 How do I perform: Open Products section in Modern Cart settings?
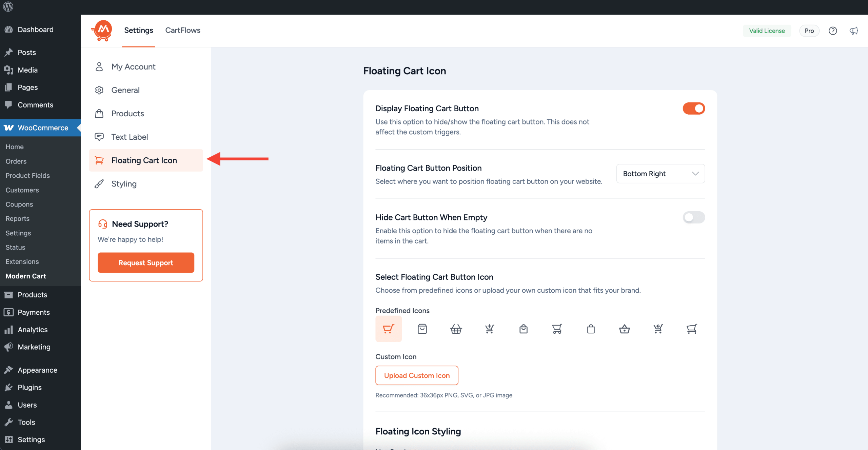[x=146, y=114]
